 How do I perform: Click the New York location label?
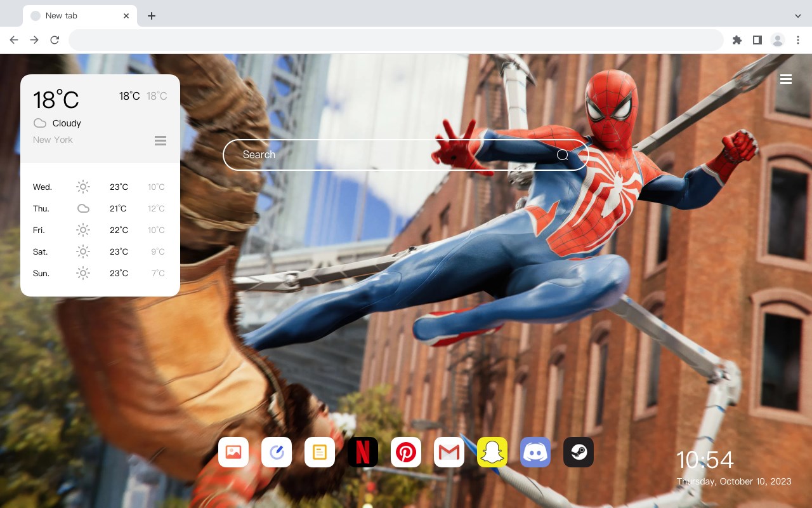point(53,140)
